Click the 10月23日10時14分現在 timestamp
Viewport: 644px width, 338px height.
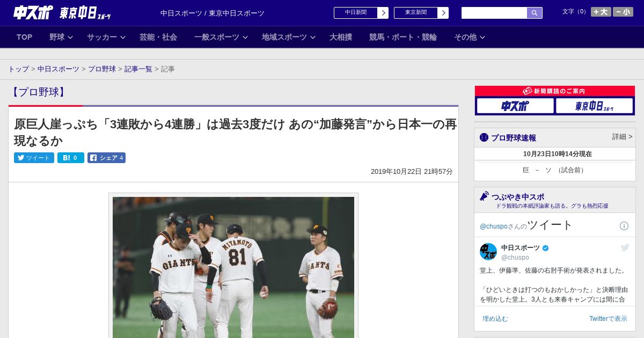558,154
